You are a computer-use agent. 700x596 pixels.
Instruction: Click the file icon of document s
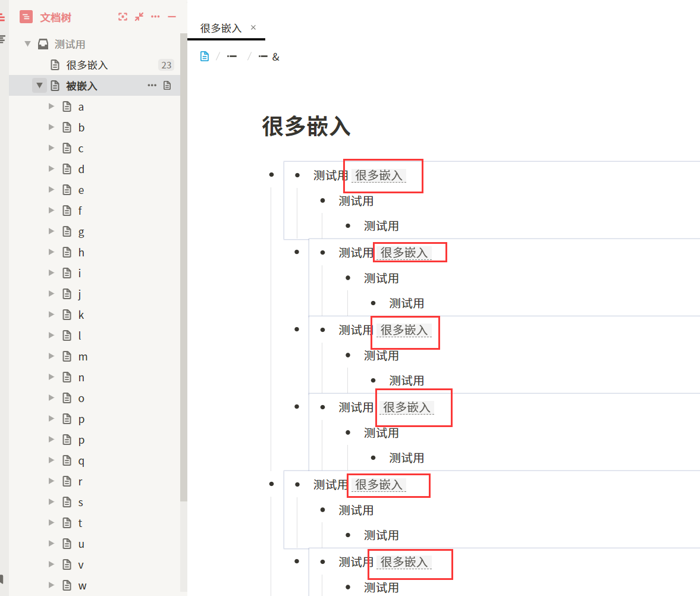67,502
